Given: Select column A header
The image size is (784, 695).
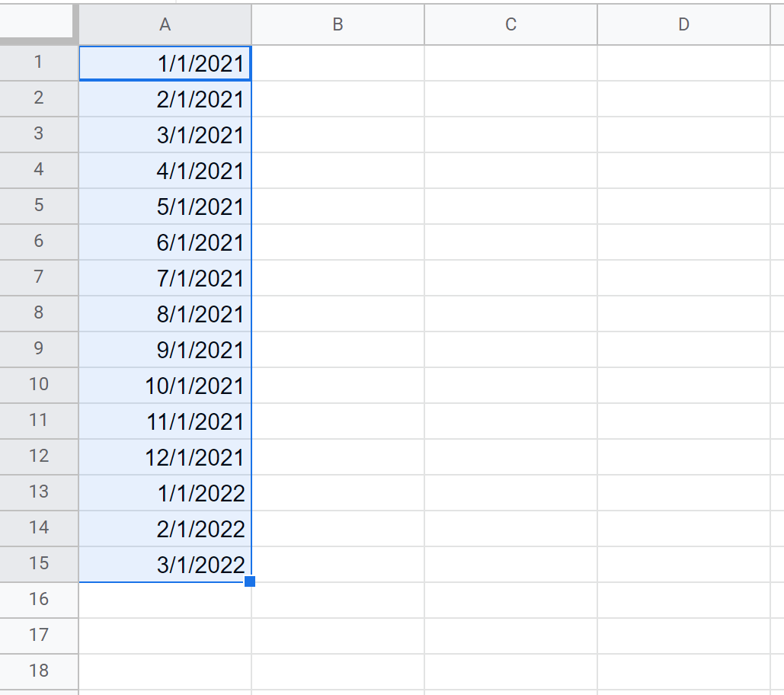Looking at the screenshot, I should coord(165,25).
